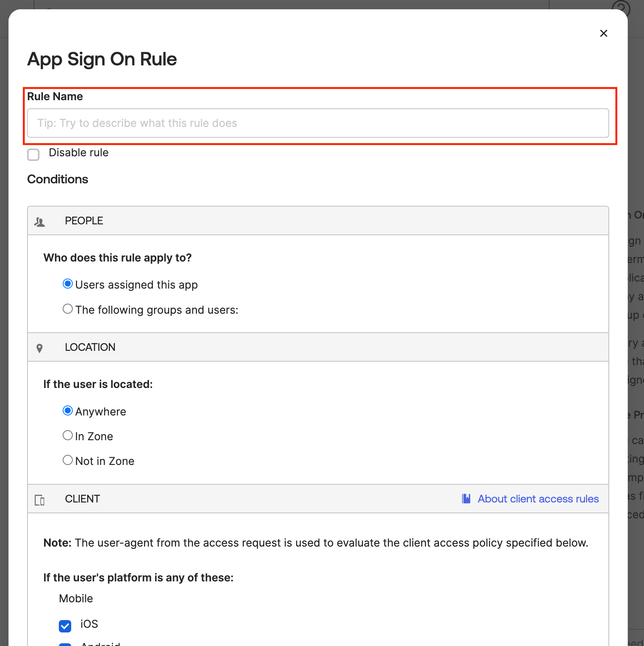This screenshot has height=646, width=644.
Task: Click the CLIENT section header text
Action: (82, 499)
